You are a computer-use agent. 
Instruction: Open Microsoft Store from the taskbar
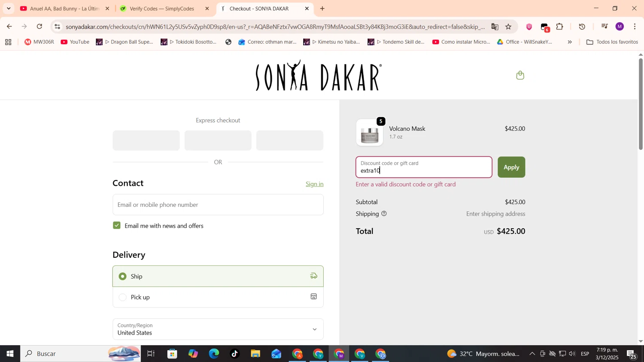coord(172,354)
